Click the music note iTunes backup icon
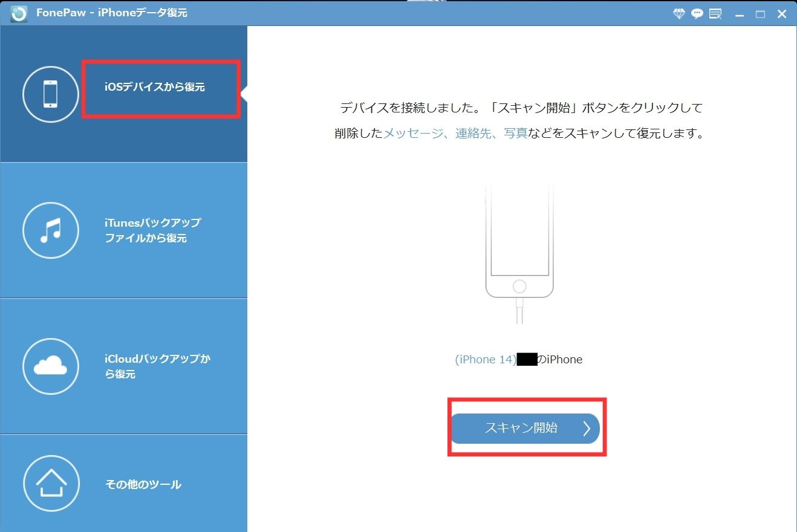This screenshot has width=797, height=532. coord(51,230)
